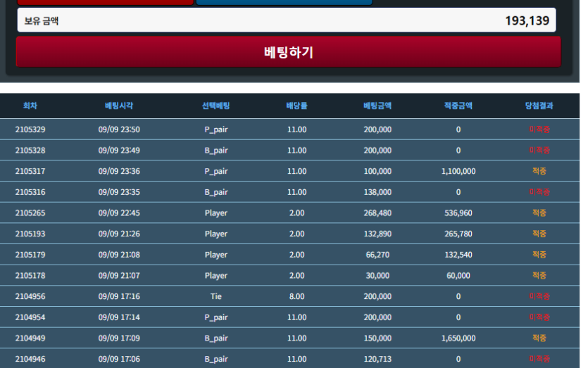The height and width of the screenshot is (368, 588).
Task: Click 11.00 odds in round 2104954 row
Action: click(x=296, y=317)
